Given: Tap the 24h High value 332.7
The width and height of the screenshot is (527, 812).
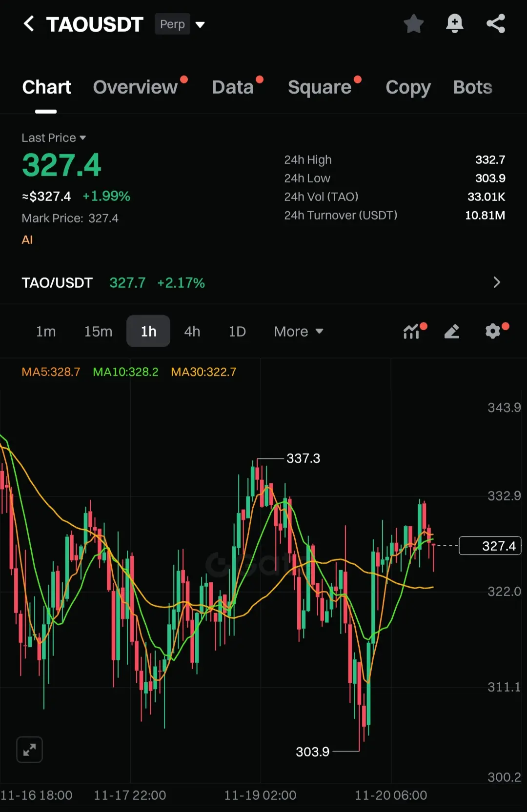Looking at the screenshot, I should click(490, 159).
